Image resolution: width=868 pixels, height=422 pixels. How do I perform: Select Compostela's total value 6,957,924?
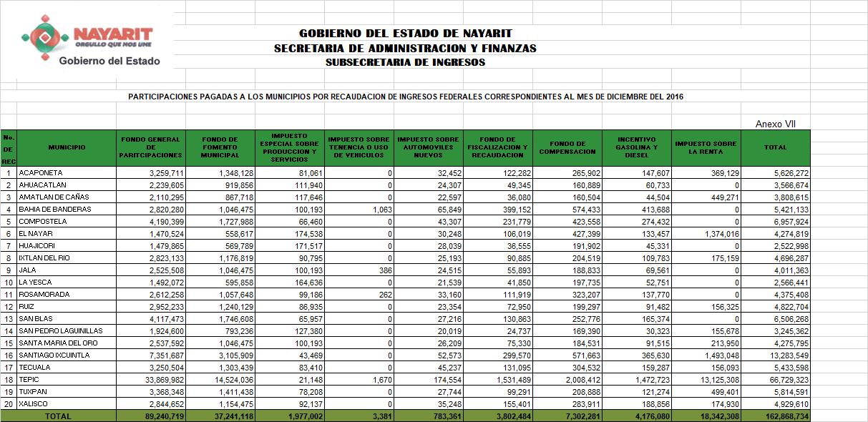tap(791, 222)
